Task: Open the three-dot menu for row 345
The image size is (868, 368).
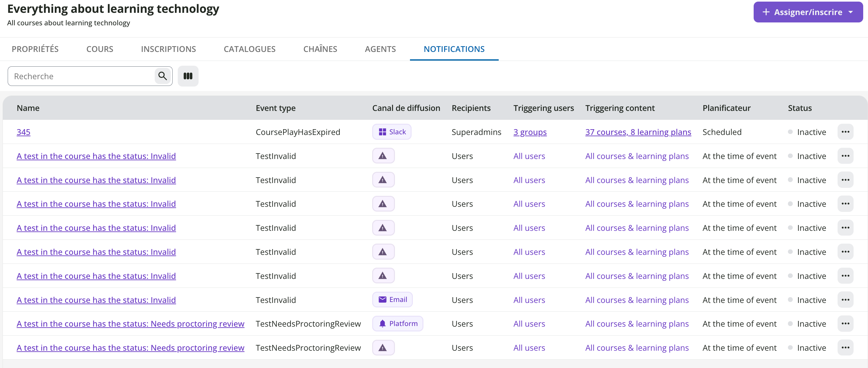Action: 845,132
